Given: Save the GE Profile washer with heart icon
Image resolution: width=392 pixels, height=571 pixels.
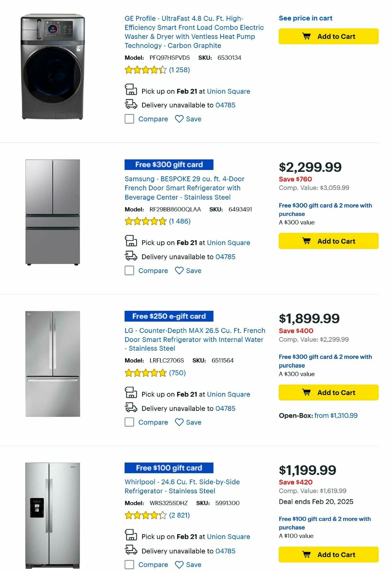Looking at the screenshot, I should pyautogui.click(x=179, y=119).
